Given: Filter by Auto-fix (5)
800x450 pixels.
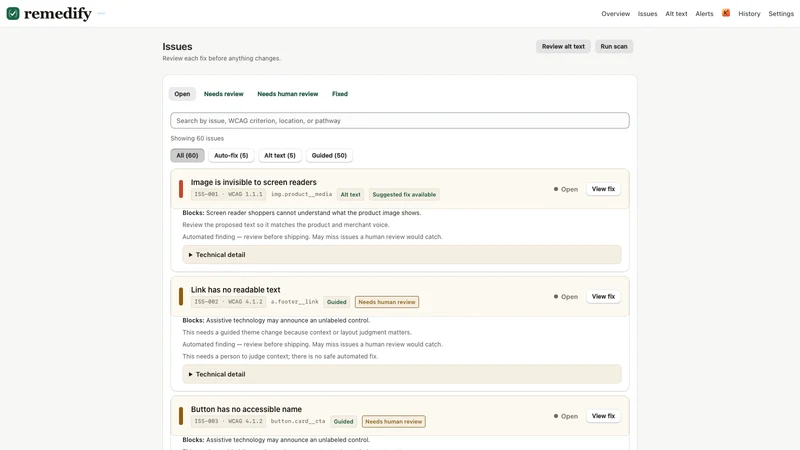Looking at the screenshot, I should 231,156.
